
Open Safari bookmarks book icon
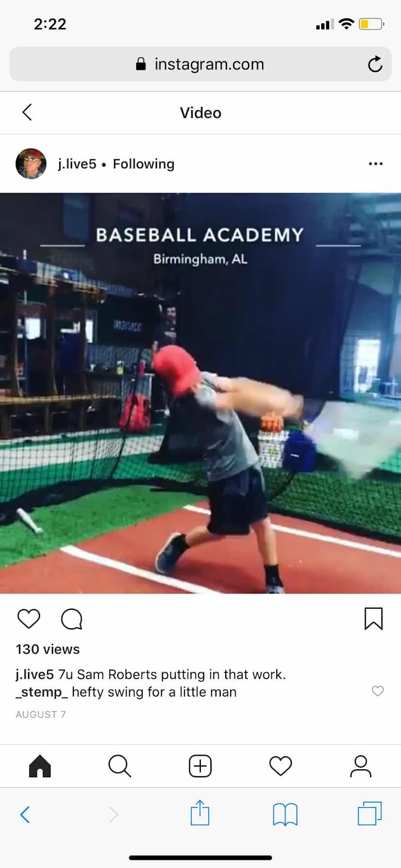tap(285, 814)
